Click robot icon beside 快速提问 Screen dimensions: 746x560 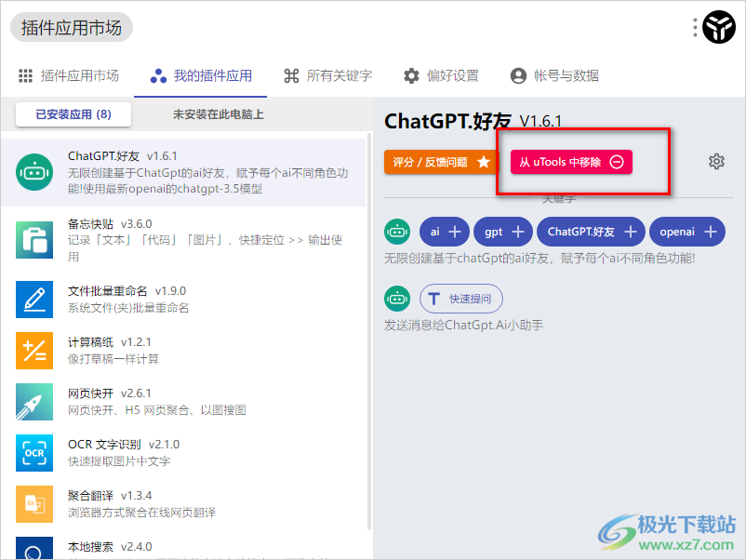(x=397, y=299)
